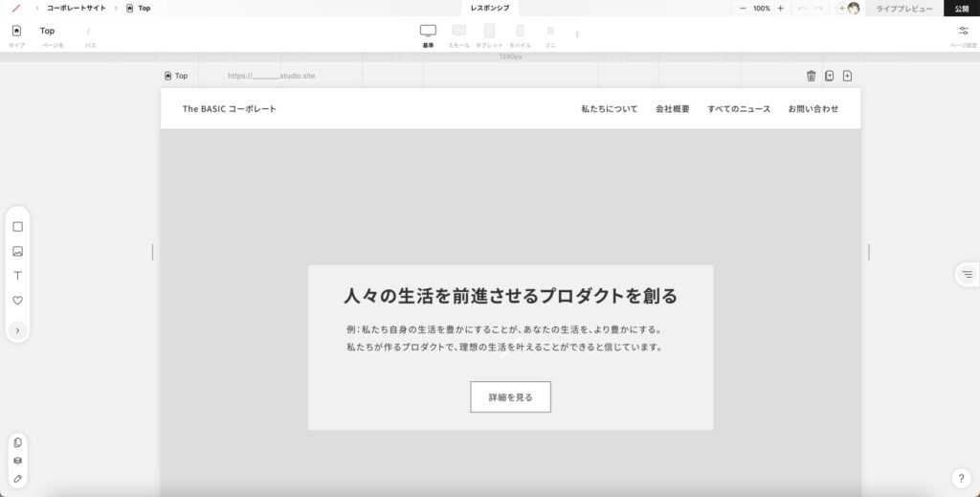980x497 pixels.
Task: Click the The BASIC コーポレート site logo text
Action: coord(230,109)
